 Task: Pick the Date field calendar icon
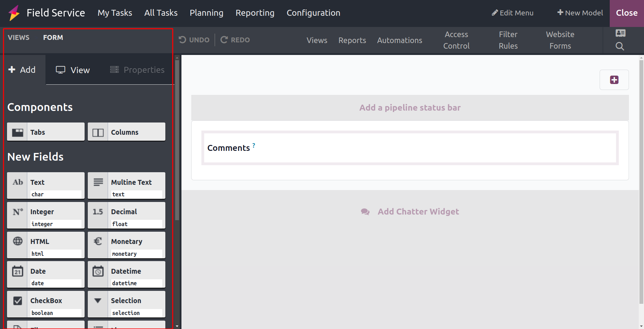[x=17, y=272]
